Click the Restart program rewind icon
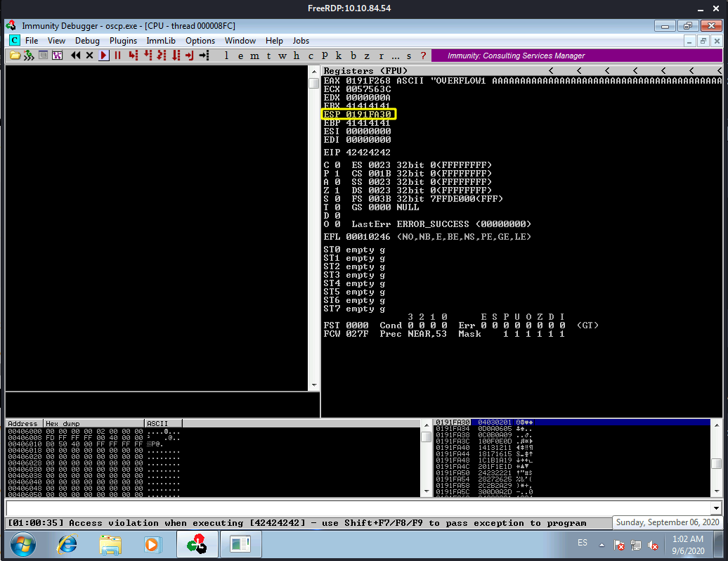This screenshot has width=728, height=561. coord(76,56)
